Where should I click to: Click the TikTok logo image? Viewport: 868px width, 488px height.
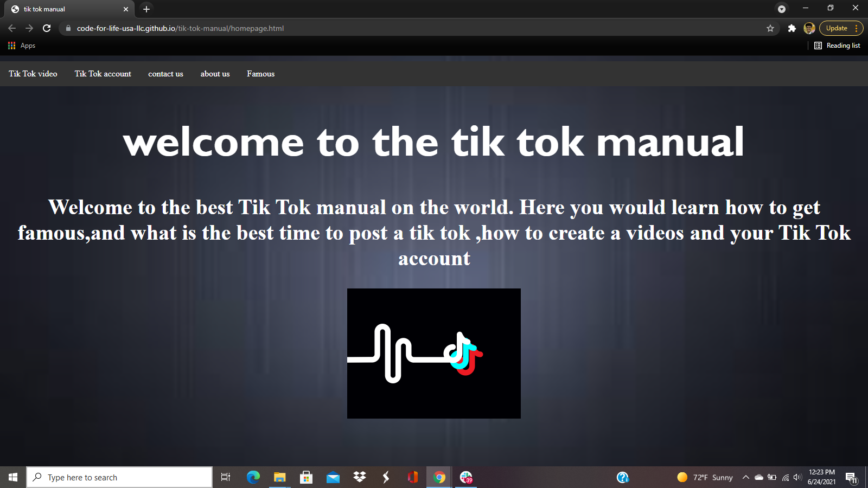point(434,354)
